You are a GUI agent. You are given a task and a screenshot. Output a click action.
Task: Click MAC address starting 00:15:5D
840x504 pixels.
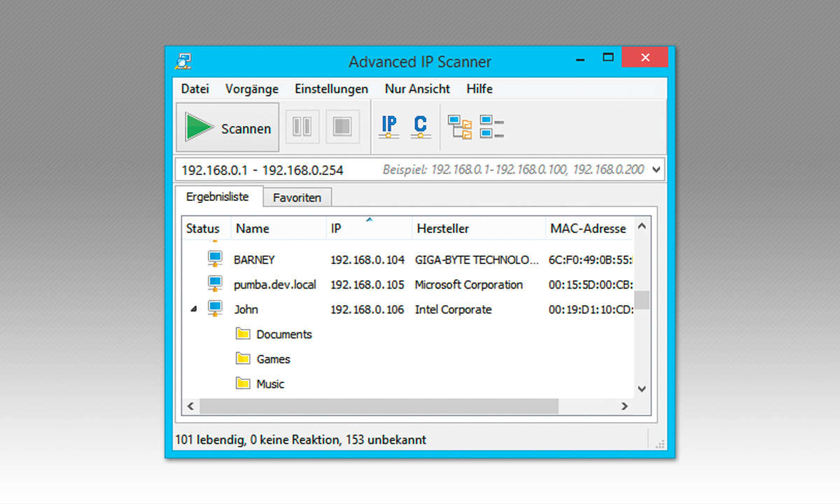591,285
